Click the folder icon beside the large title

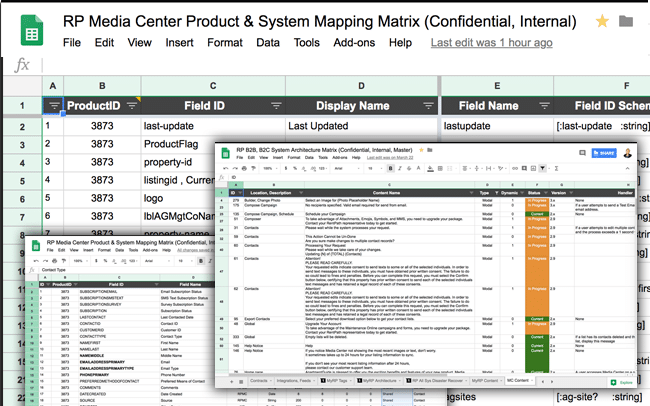[x=626, y=21]
